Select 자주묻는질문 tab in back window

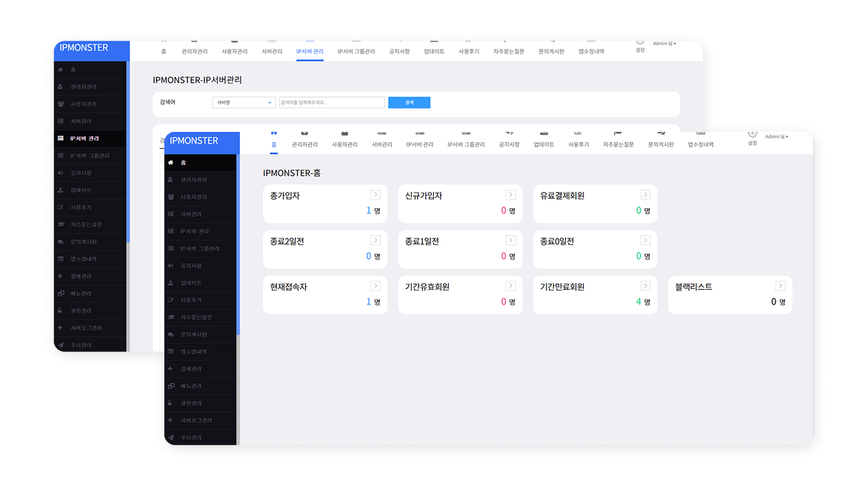click(509, 50)
